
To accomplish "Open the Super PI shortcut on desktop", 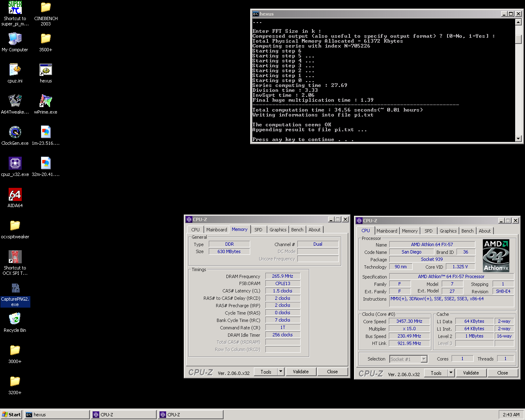I will point(15,7).
